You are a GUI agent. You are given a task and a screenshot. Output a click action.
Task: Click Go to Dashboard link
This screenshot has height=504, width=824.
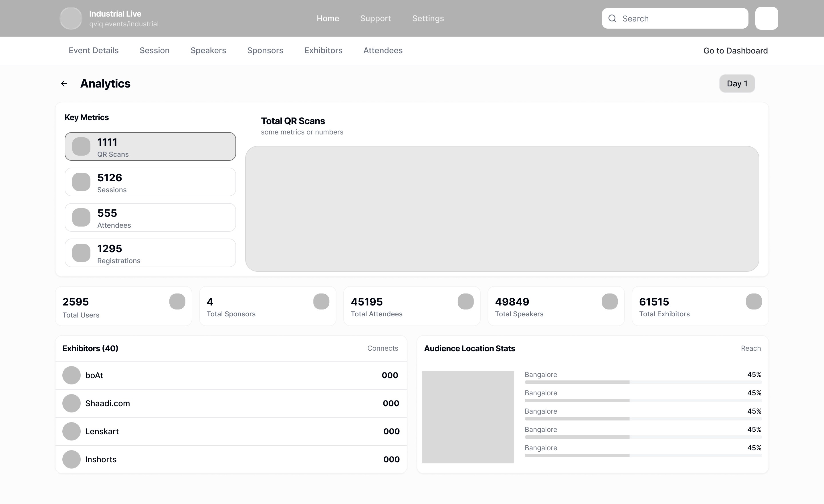[735, 51]
